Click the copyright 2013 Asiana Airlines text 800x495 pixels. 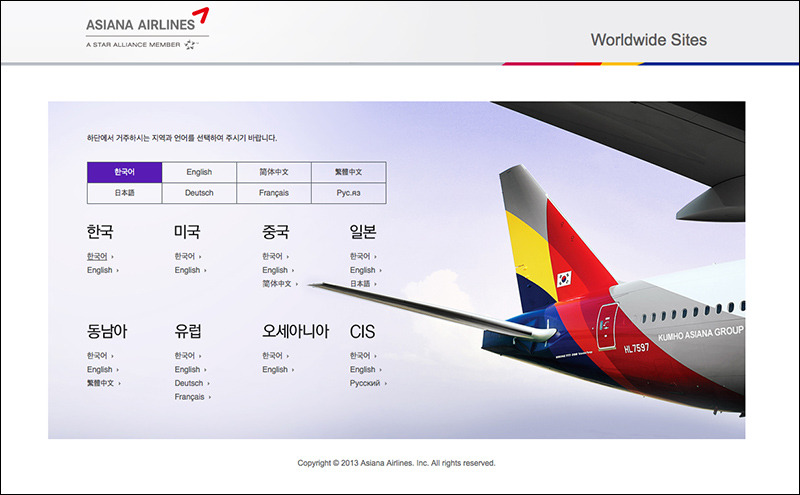click(x=396, y=463)
